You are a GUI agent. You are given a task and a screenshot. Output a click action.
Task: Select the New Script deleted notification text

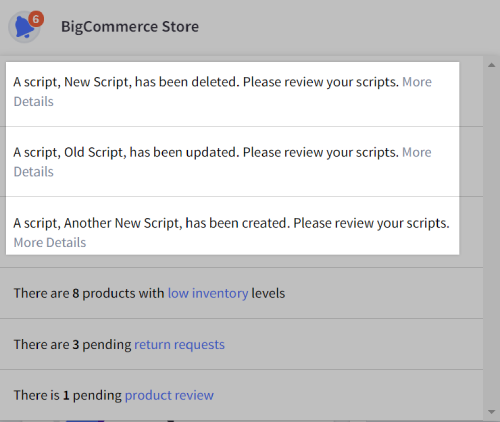[206, 82]
